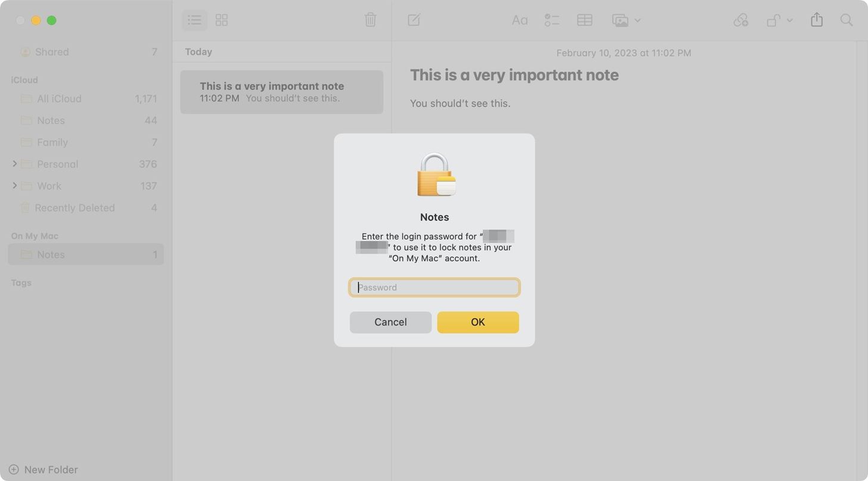Open the Aa text format menu

tap(519, 20)
